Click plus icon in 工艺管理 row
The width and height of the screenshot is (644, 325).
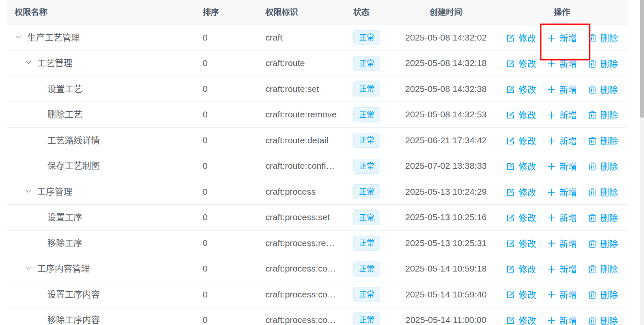(x=551, y=64)
